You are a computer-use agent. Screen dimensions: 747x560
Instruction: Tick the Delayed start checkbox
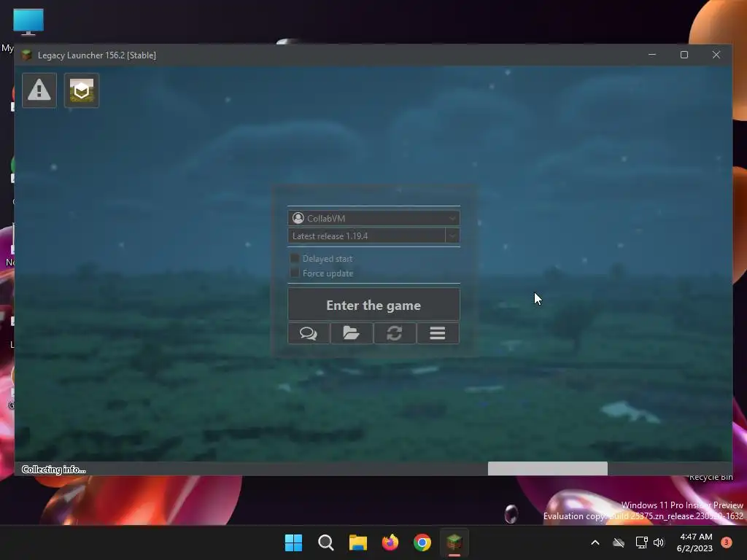click(295, 259)
